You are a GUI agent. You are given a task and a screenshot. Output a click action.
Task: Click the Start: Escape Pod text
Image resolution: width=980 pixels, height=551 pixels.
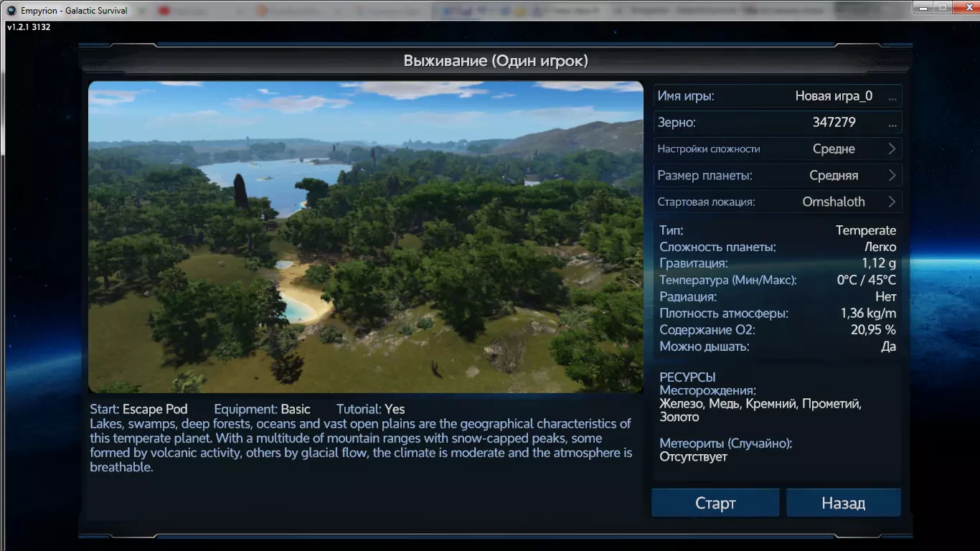pos(138,410)
